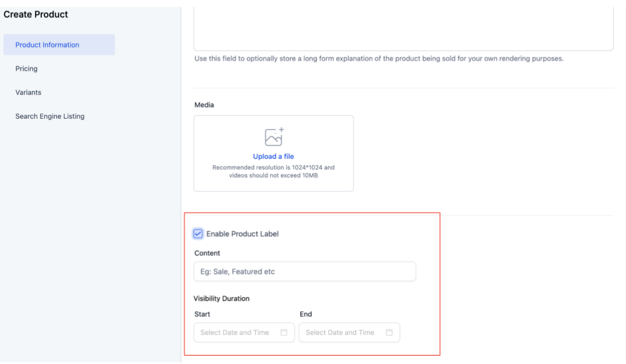Uncheck the Enable Product Label checkbox
The image size is (626, 364).
click(x=198, y=234)
